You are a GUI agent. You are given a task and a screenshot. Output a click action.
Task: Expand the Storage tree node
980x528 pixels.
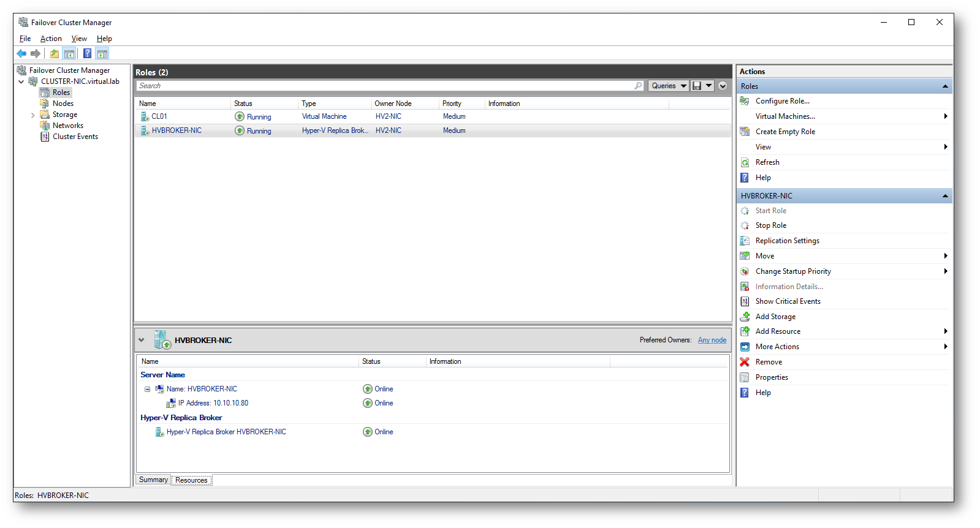[x=33, y=115]
